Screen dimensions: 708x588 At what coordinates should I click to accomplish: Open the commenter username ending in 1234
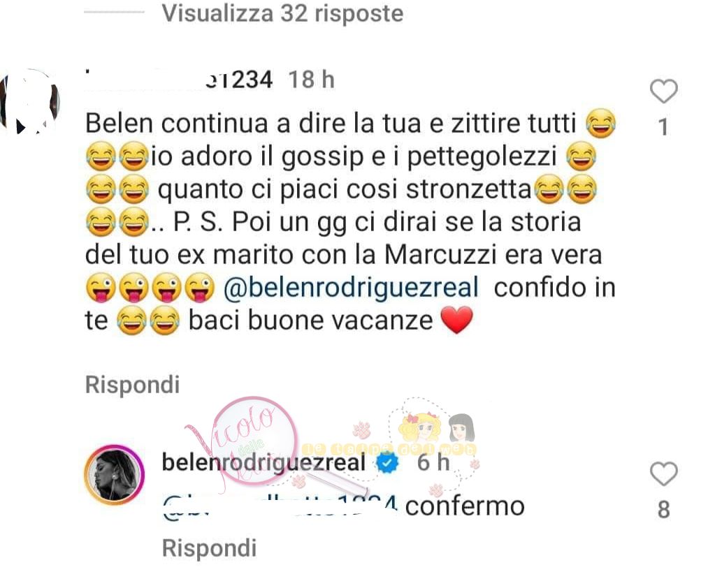pos(179,80)
